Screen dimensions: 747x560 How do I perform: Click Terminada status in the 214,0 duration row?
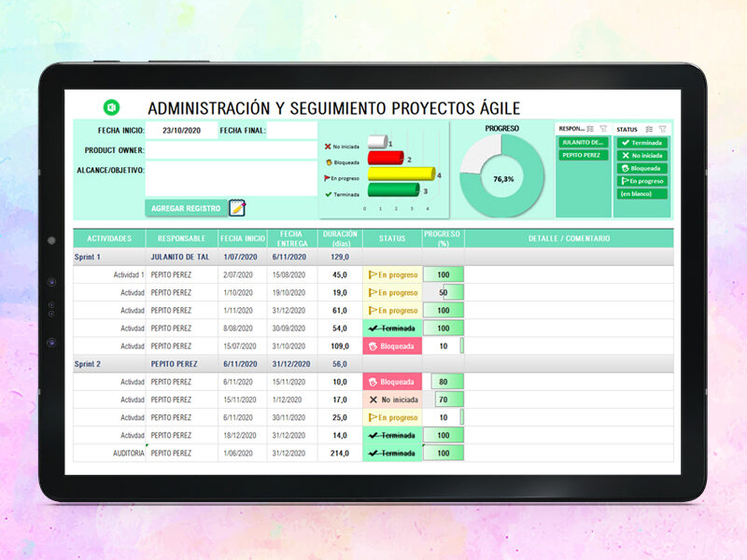(392, 454)
